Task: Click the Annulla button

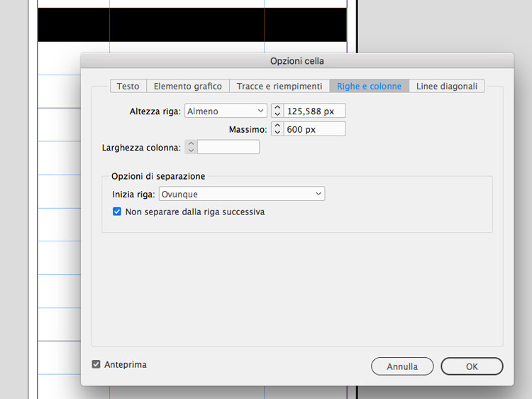Action: (402, 366)
